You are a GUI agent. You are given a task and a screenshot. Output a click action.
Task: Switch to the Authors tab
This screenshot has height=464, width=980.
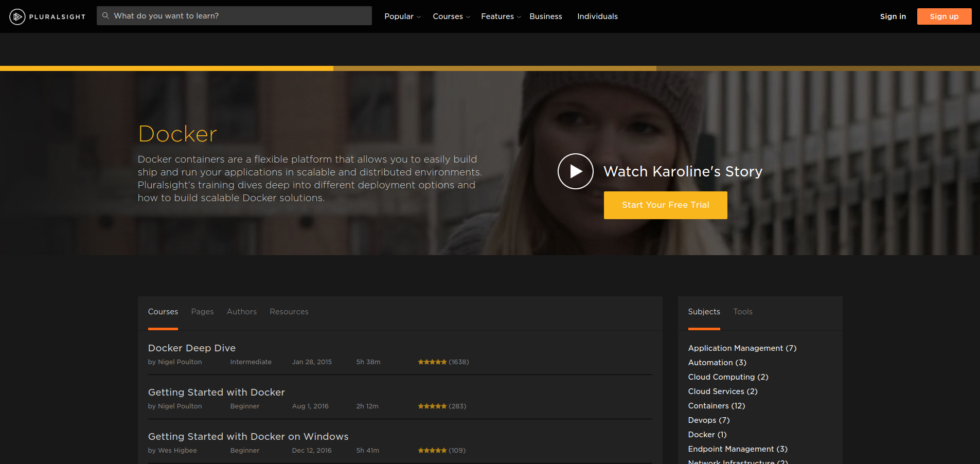(242, 312)
